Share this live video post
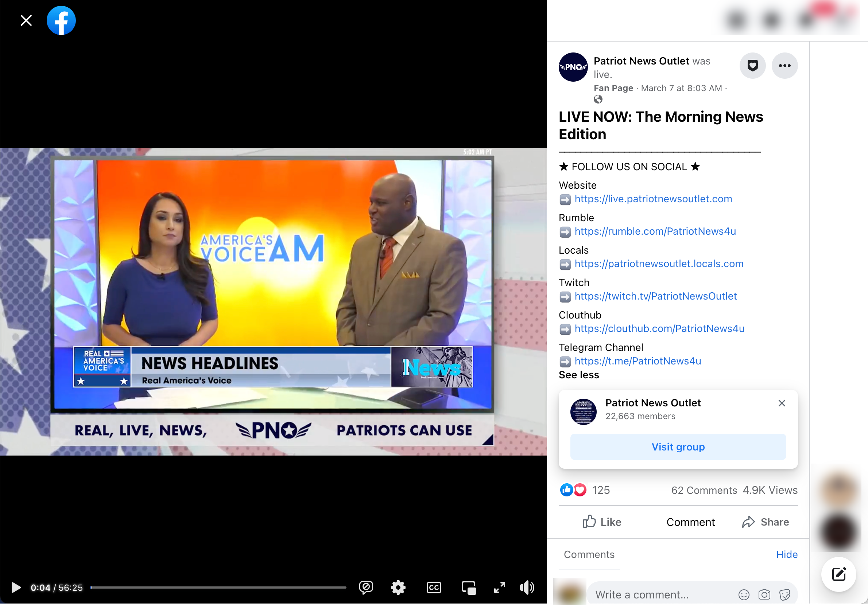This screenshot has height=605, width=868. 766,522
